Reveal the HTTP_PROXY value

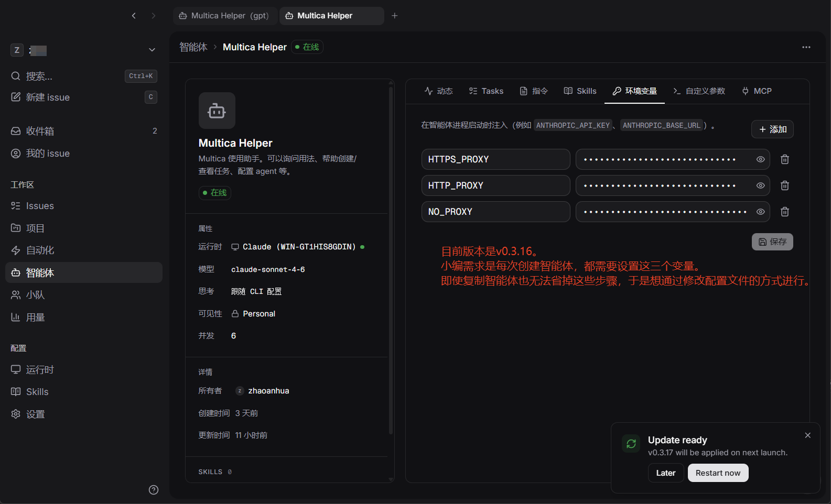tap(760, 185)
